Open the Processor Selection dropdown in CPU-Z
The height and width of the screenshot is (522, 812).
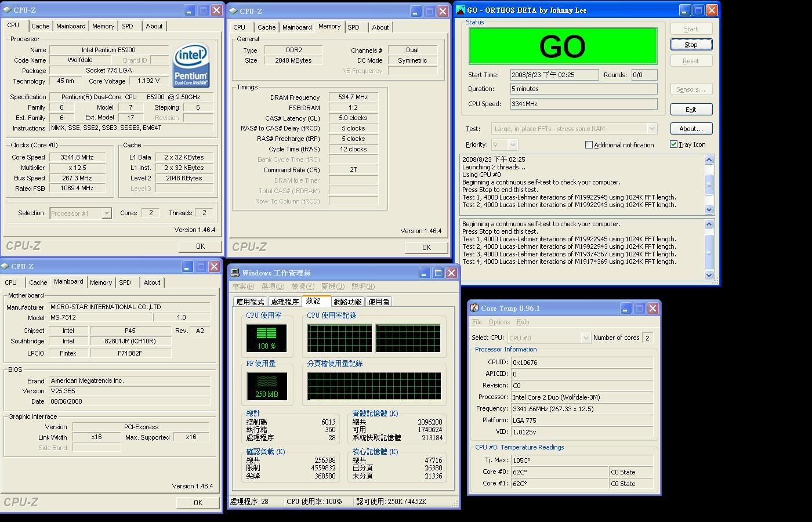107,213
